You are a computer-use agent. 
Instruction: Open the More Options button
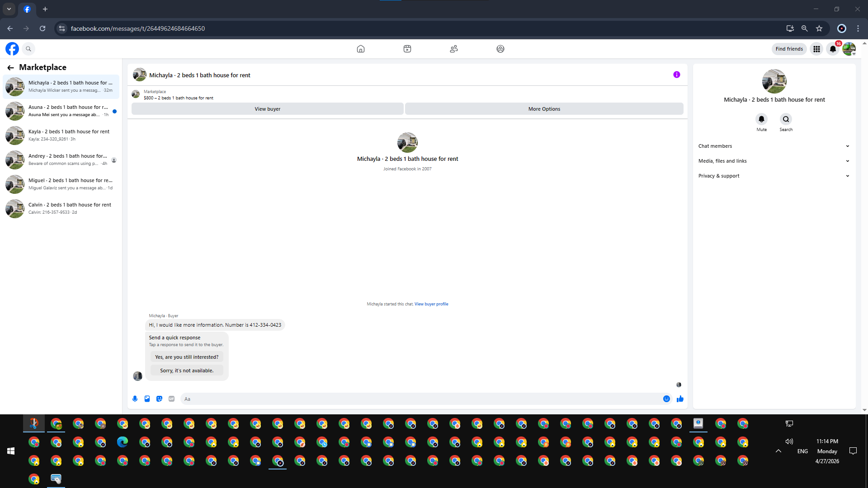coord(544,109)
